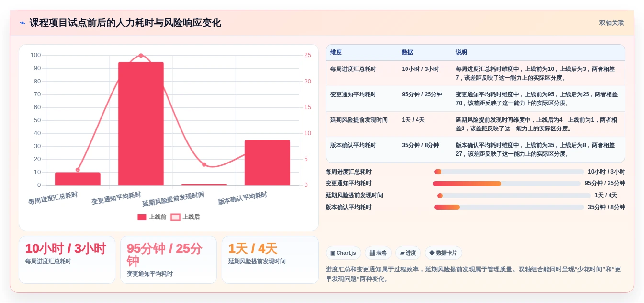Click the lightning bolt icon beside the title
The width and height of the screenshot is (644, 303).
22,23
